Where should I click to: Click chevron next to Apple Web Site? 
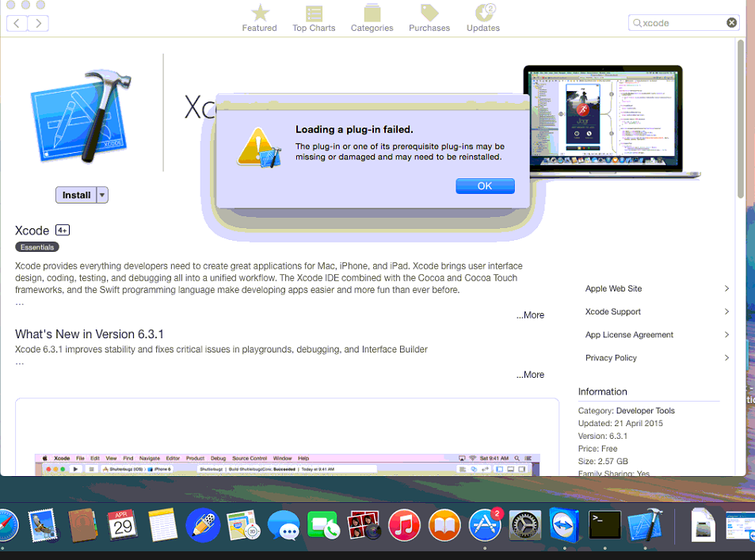[726, 288]
